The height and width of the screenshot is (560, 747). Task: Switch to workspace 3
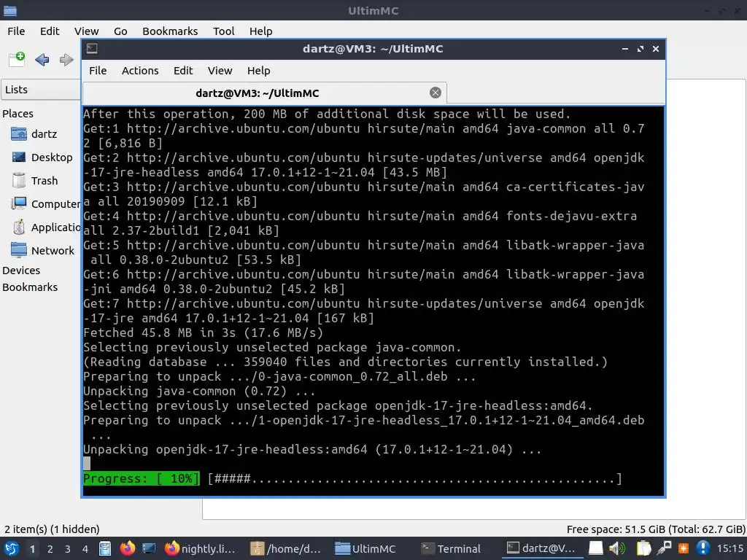click(67, 549)
